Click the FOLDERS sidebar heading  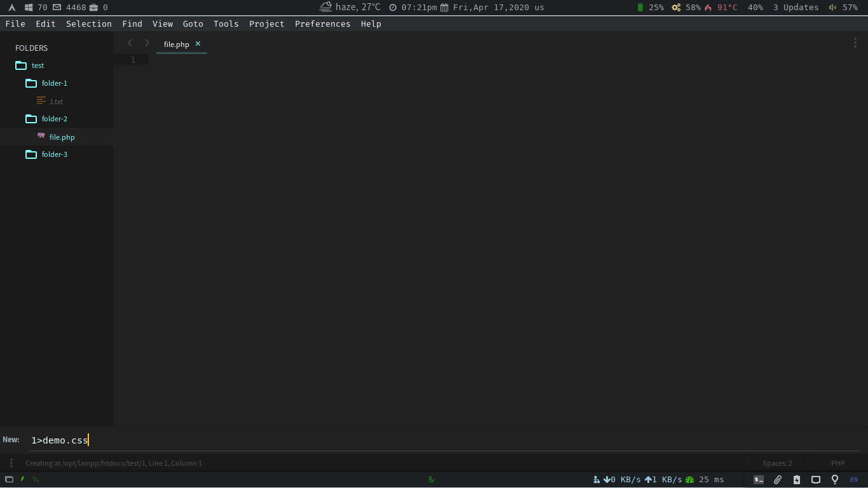pyautogui.click(x=31, y=48)
